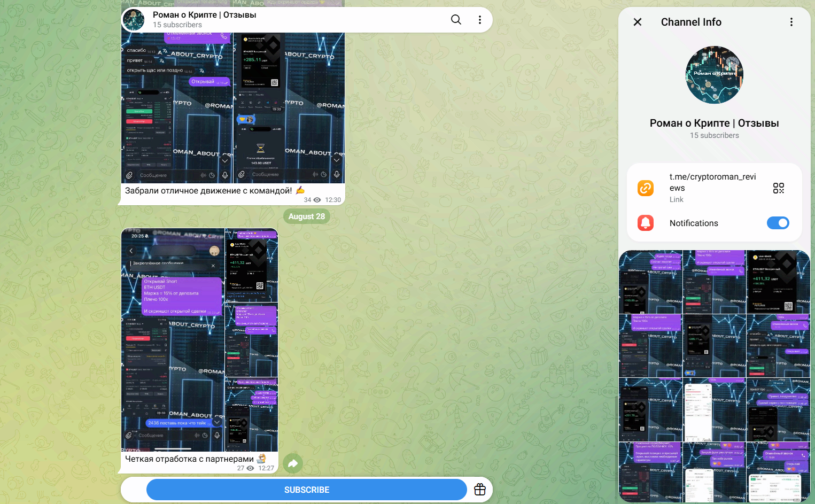
Task: Open the t.me/cryptoroman_reviews link
Action: tap(712, 182)
